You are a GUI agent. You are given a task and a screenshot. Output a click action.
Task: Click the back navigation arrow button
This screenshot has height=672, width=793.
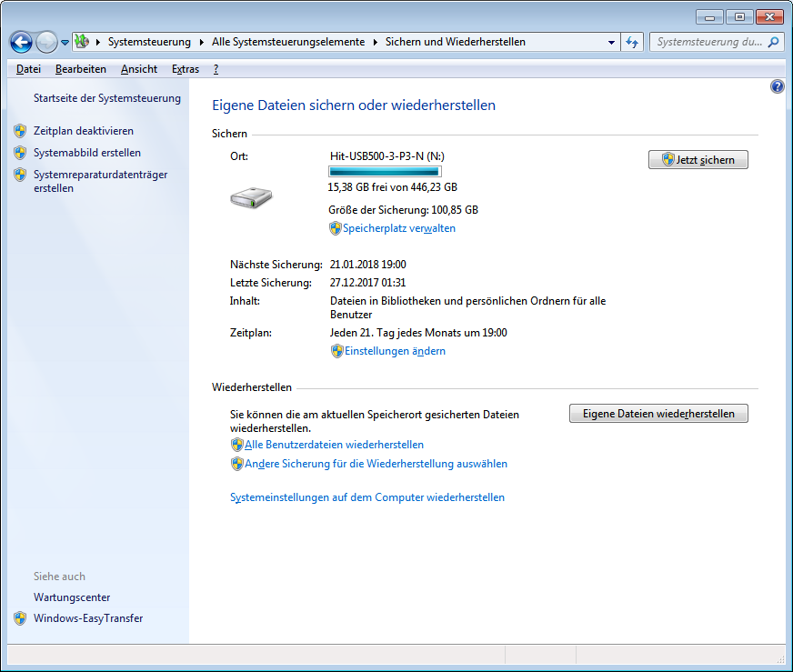point(22,42)
